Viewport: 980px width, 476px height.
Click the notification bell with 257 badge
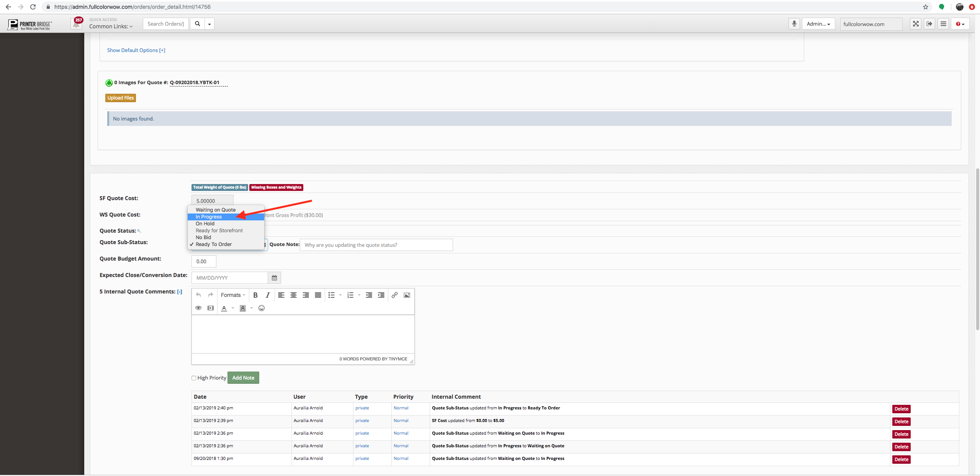(x=77, y=24)
